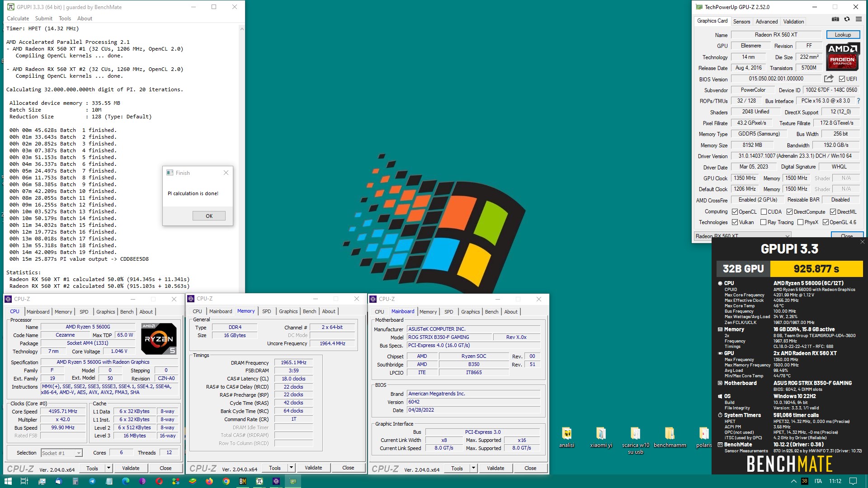Show hidden system tray icons

point(793,481)
